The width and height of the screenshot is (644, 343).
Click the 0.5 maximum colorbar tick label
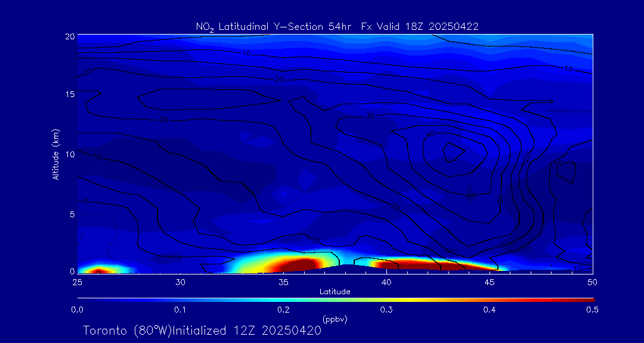pos(592,310)
